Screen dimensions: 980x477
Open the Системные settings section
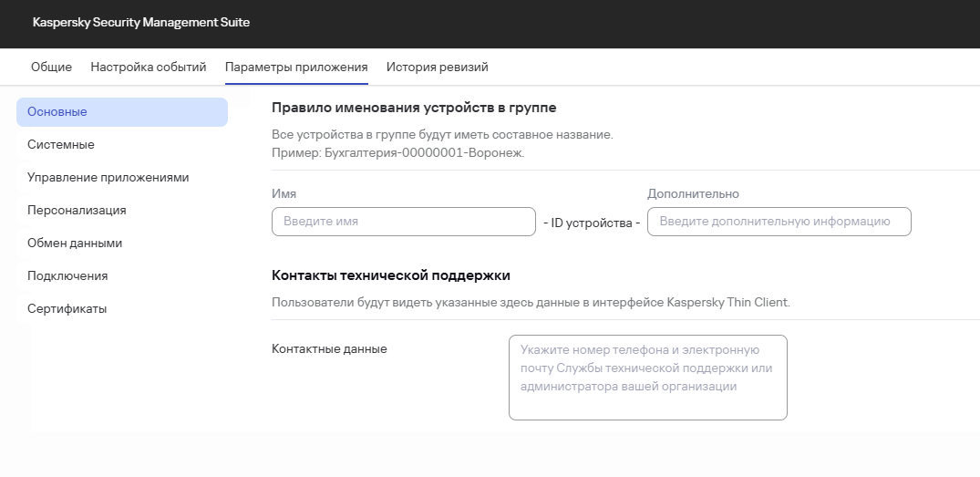pyautogui.click(x=61, y=145)
